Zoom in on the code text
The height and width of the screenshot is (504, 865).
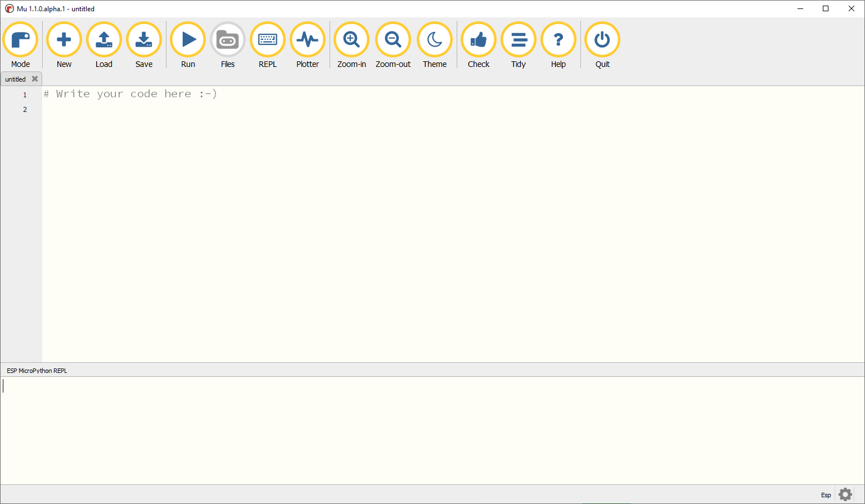click(351, 39)
